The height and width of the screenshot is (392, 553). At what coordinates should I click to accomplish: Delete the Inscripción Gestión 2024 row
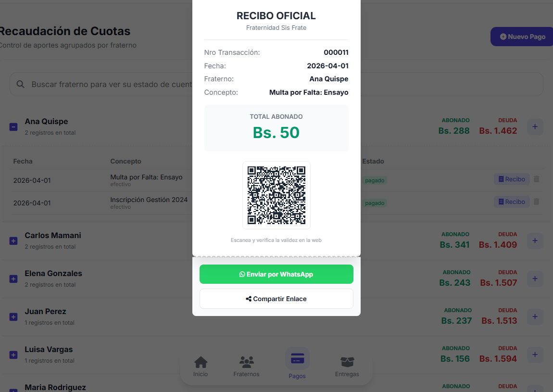[537, 202]
